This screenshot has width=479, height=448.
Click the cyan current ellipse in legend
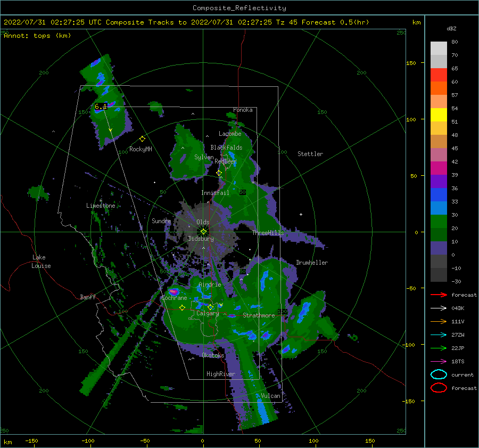[x=439, y=374]
